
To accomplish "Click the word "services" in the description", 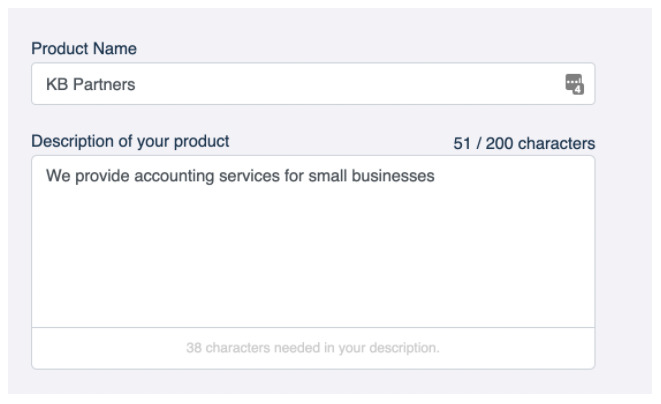I will 249,176.
